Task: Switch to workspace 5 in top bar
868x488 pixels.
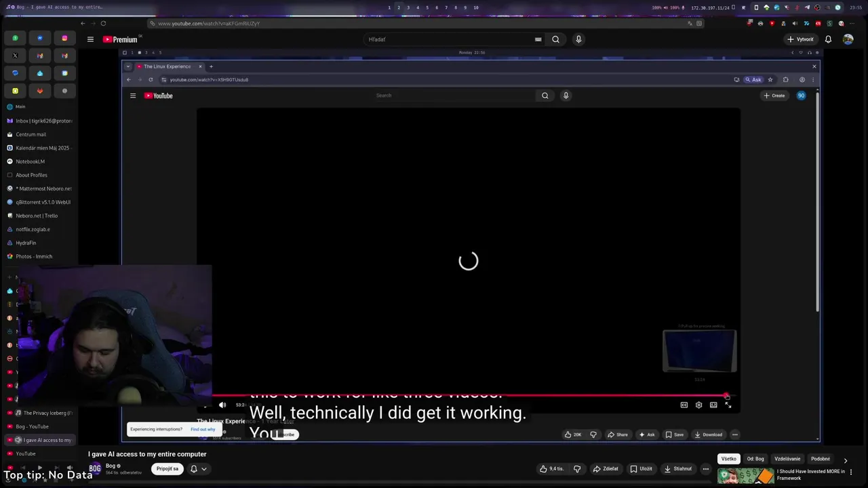Action: pos(427,7)
